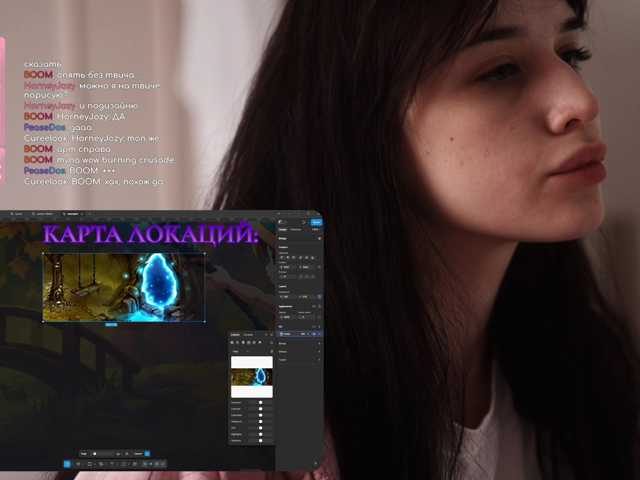Viewport: 640px width, 480px height.
Task: Click the opacity field under Appearance
Action: click(287, 317)
